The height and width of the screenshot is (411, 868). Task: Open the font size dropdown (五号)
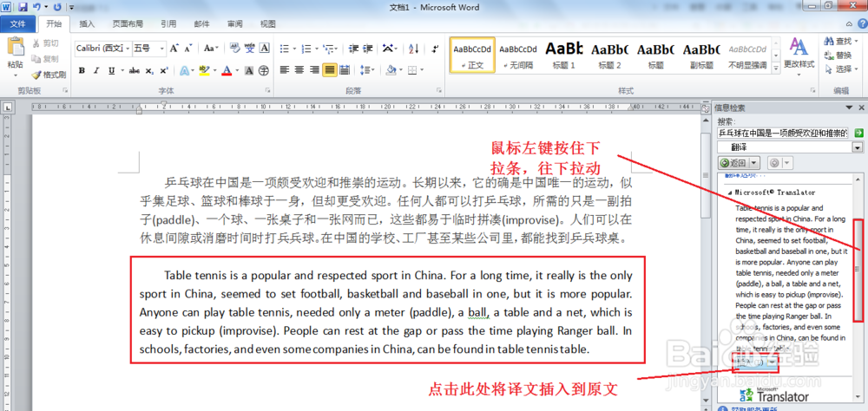pyautogui.click(x=162, y=49)
